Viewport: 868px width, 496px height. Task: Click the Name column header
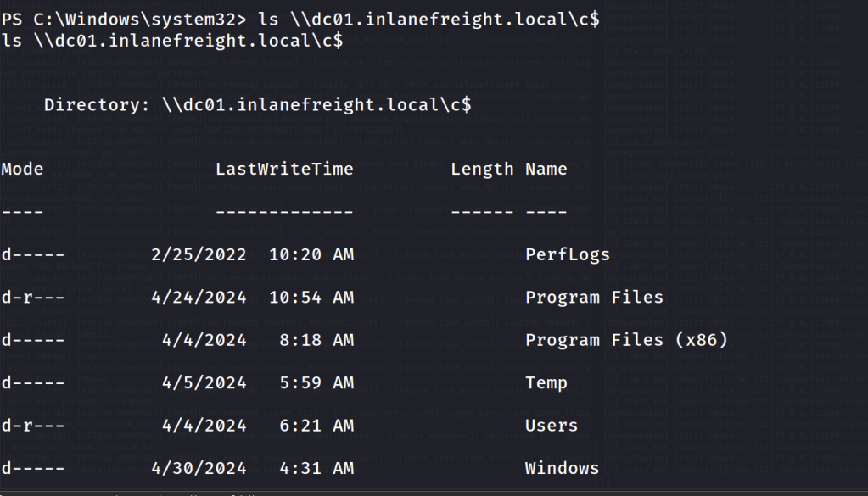(x=546, y=169)
